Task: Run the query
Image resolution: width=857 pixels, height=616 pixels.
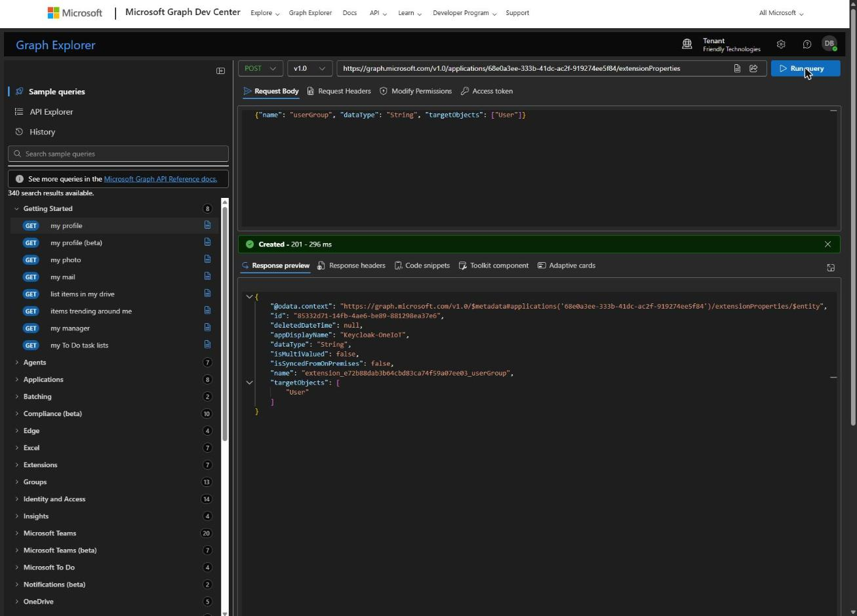Action: pos(805,68)
